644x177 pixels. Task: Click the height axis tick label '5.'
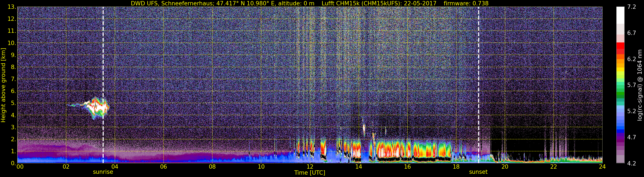point(13,103)
